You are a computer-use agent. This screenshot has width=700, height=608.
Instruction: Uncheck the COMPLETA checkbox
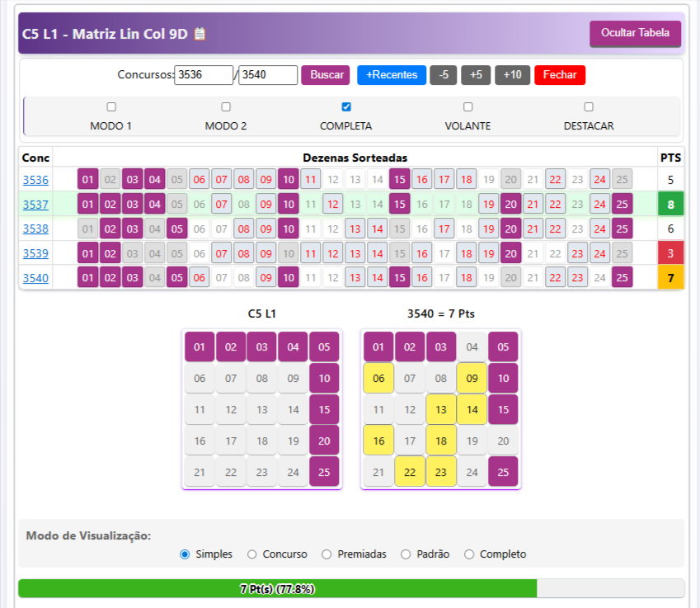(346, 107)
